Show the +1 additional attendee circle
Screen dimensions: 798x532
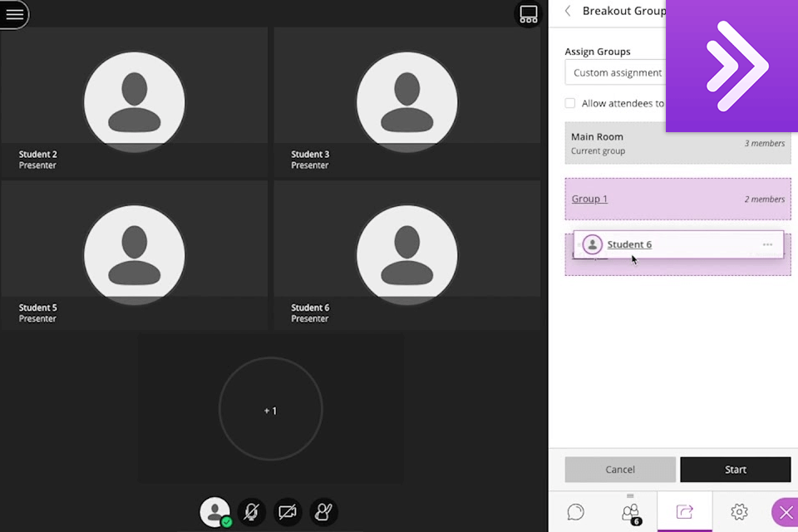(271, 409)
